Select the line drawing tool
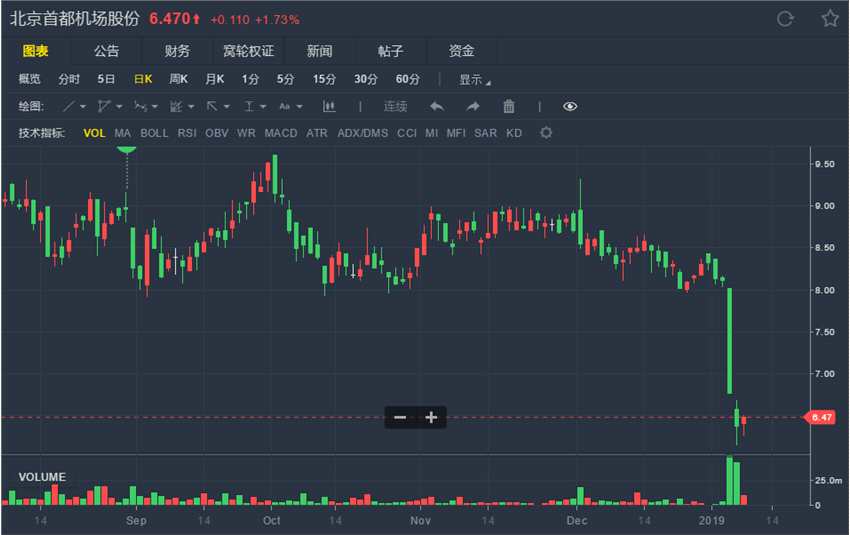The height and width of the screenshot is (535, 850). point(68,106)
